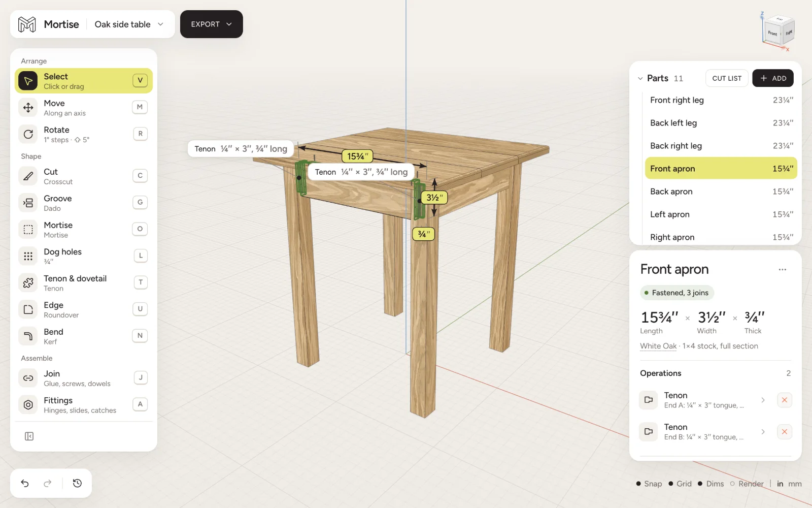Open the Cut List
This screenshot has width=812, height=508.
727,78
